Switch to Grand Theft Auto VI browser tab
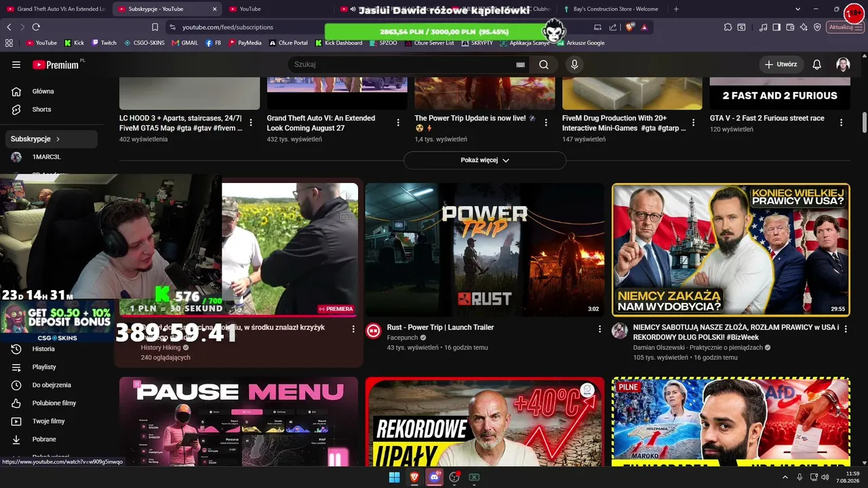The height and width of the screenshot is (488, 868). (56, 9)
